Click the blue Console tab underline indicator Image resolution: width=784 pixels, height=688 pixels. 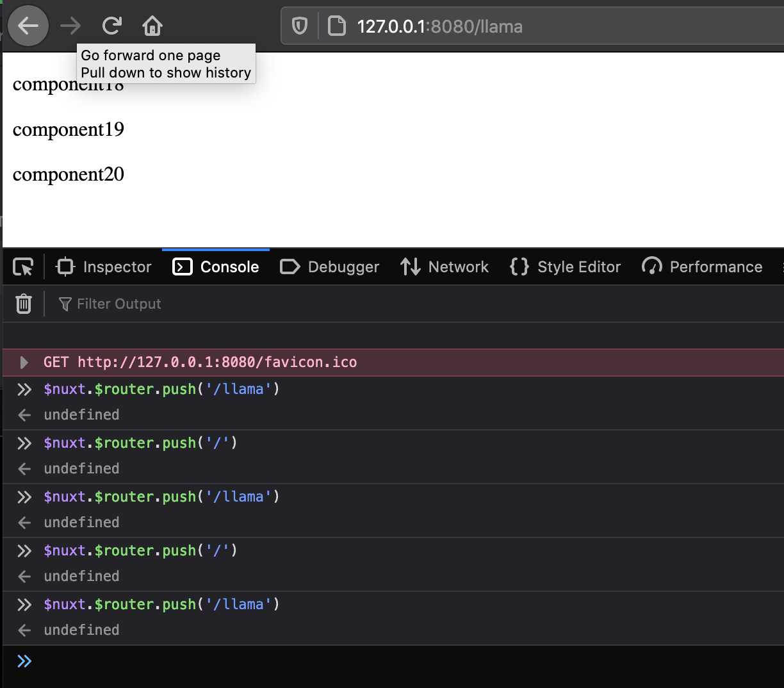point(215,250)
